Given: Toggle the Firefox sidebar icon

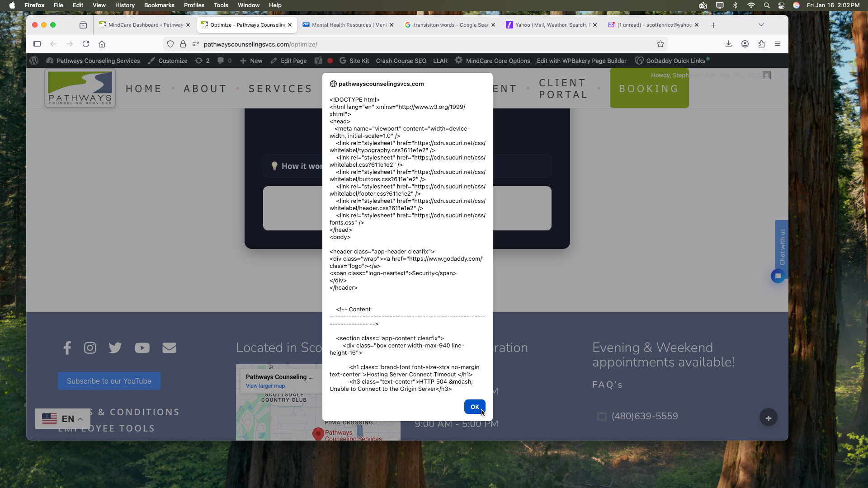Looking at the screenshot, I should pyautogui.click(x=37, y=44).
